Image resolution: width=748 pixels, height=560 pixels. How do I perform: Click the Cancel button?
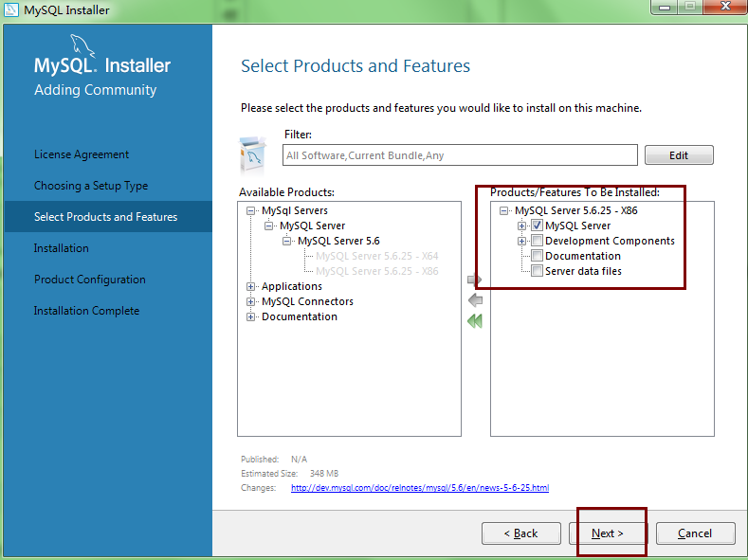pyautogui.click(x=695, y=533)
